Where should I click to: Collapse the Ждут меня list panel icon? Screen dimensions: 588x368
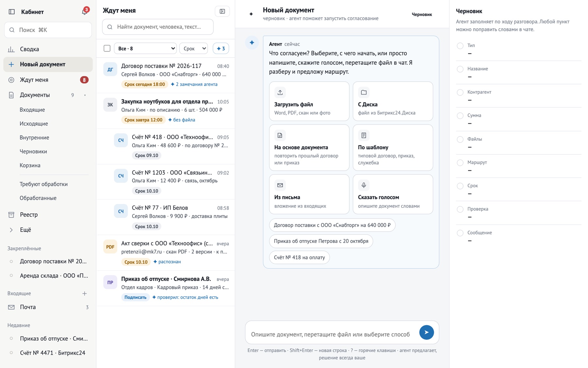click(222, 11)
